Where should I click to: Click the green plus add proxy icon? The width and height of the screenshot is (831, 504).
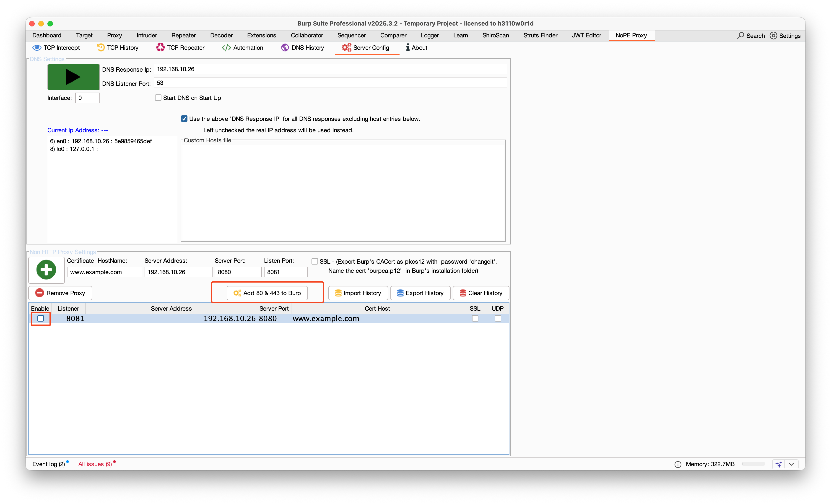point(46,270)
